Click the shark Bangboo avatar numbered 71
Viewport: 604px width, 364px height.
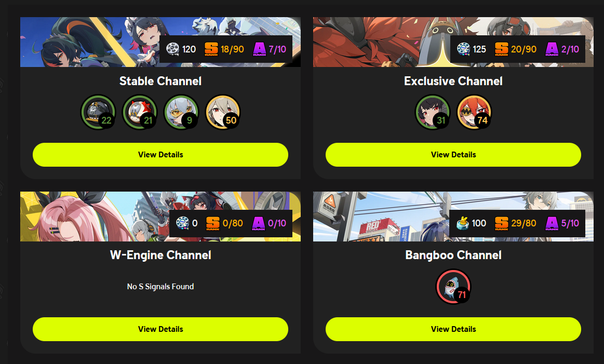(453, 287)
